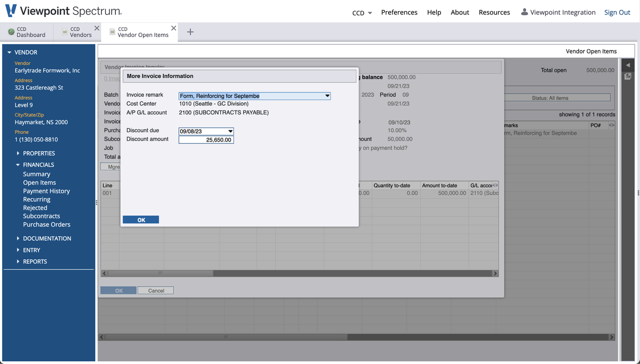Screen dimensions: 640x364
Task: Click the Haymarket, NS 2000 city text
Action: [41, 122]
